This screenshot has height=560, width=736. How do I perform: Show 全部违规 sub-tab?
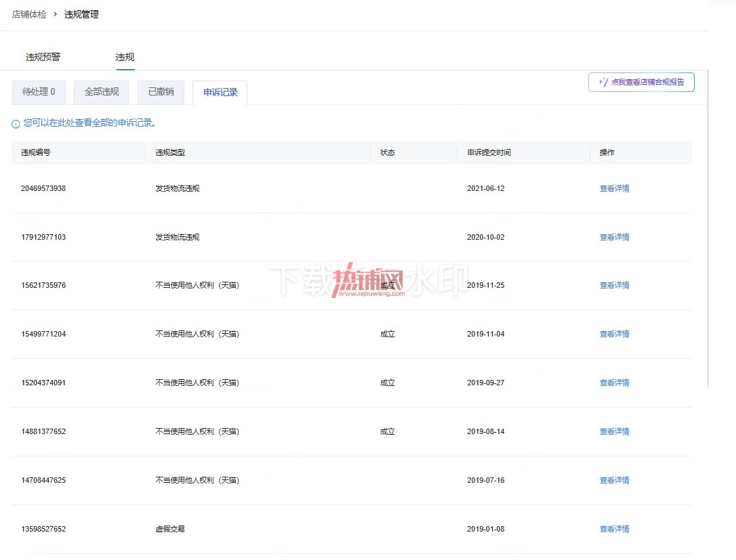(102, 92)
